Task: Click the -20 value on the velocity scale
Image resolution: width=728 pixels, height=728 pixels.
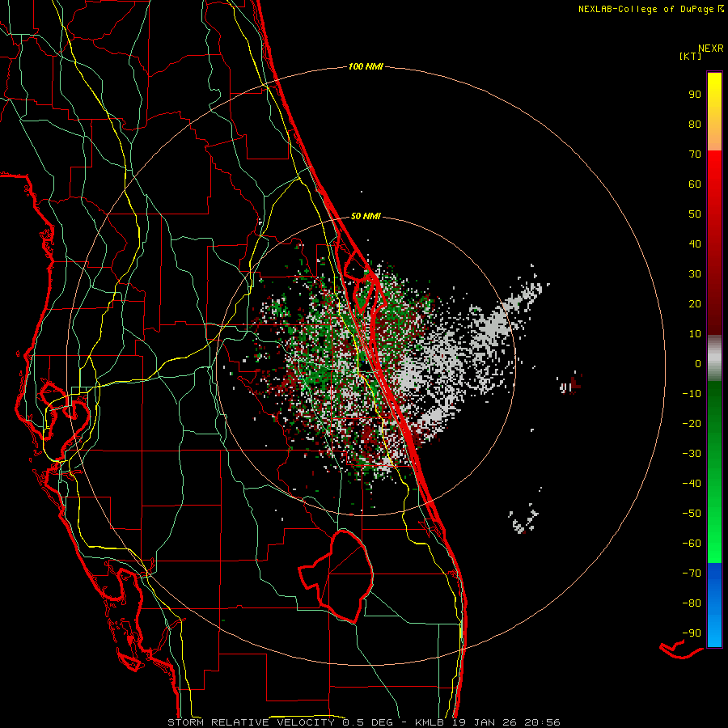Action: click(x=692, y=423)
